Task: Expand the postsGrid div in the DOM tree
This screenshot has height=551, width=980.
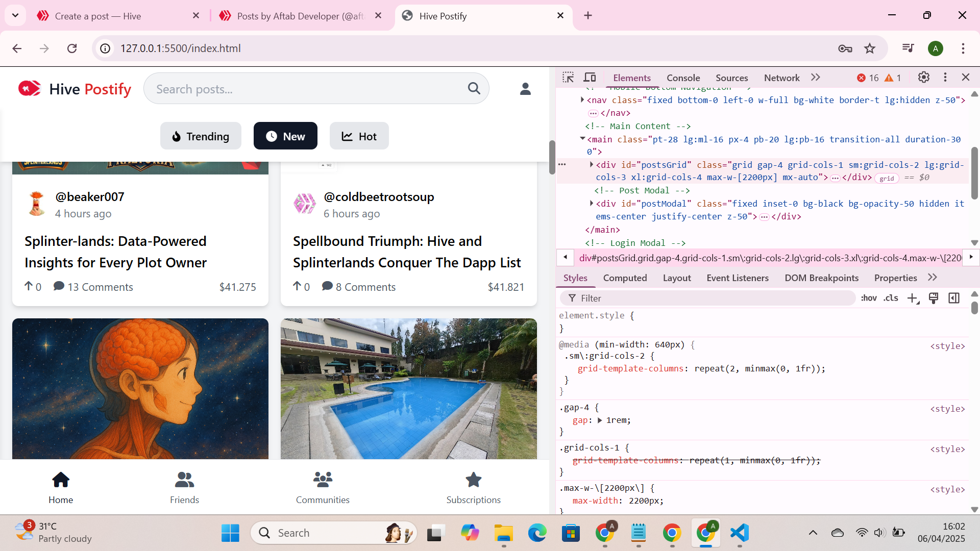Action: 592,164
